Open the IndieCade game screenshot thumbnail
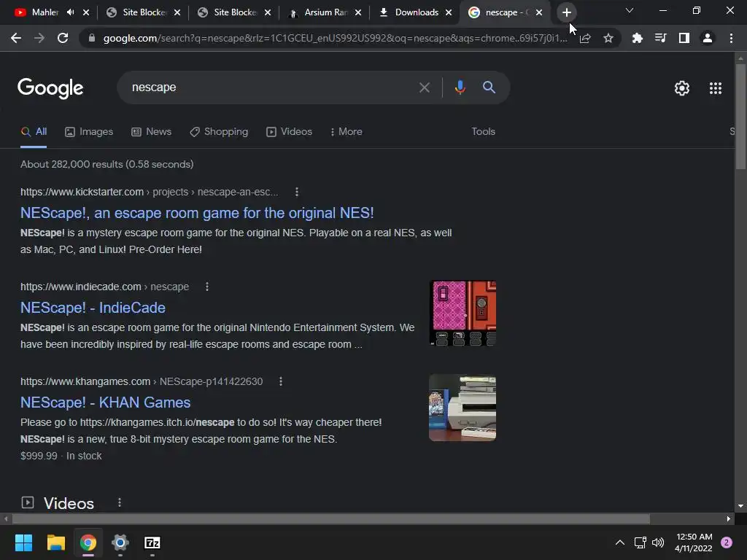Viewport: 747px width, 560px height. click(462, 313)
